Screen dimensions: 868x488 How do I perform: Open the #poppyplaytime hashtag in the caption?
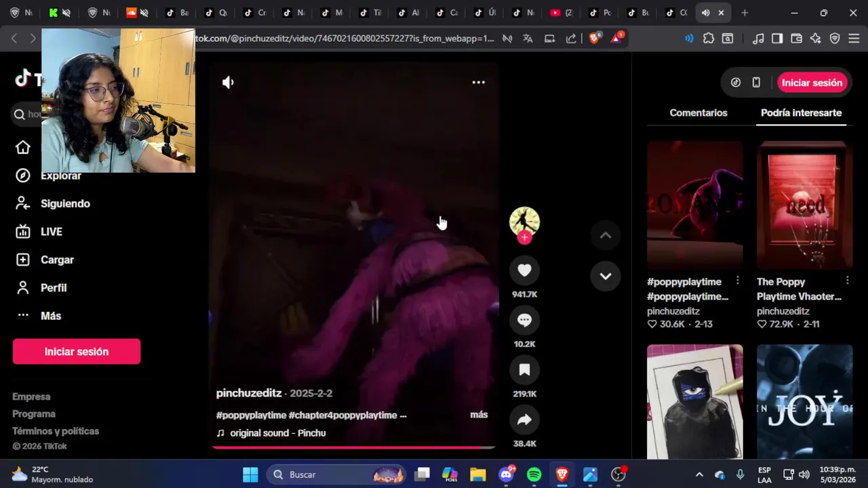coord(251,415)
